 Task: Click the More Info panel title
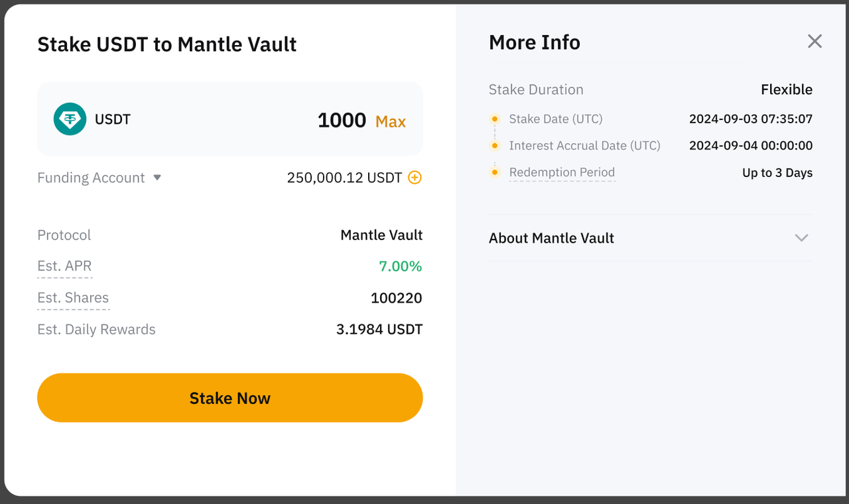(535, 42)
